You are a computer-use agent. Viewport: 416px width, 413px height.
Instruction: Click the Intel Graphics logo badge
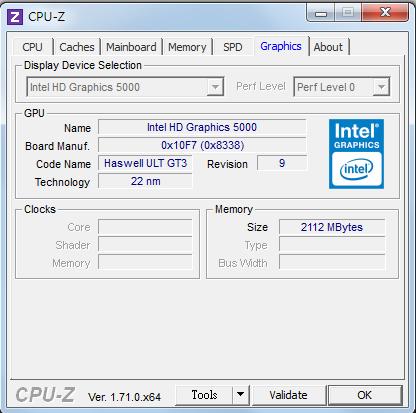[x=356, y=154]
